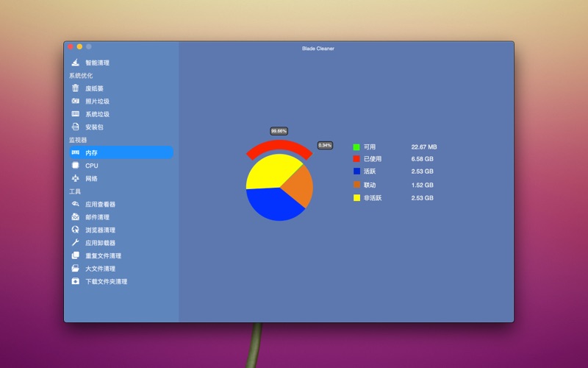Click the red 已使用 legend swatch
This screenshot has height=368, width=588.
pyautogui.click(x=356, y=159)
